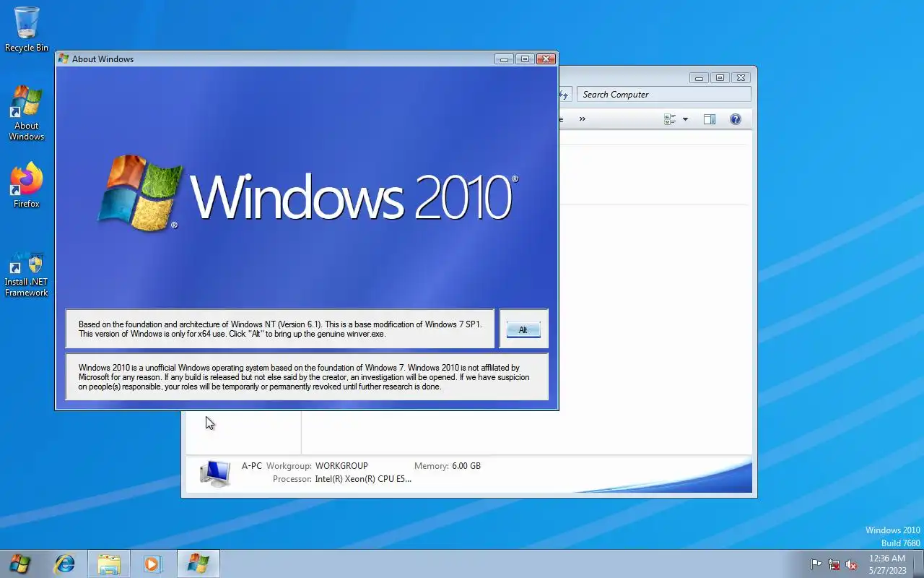Maximize the About Windows dialog

tap(525, 59)
